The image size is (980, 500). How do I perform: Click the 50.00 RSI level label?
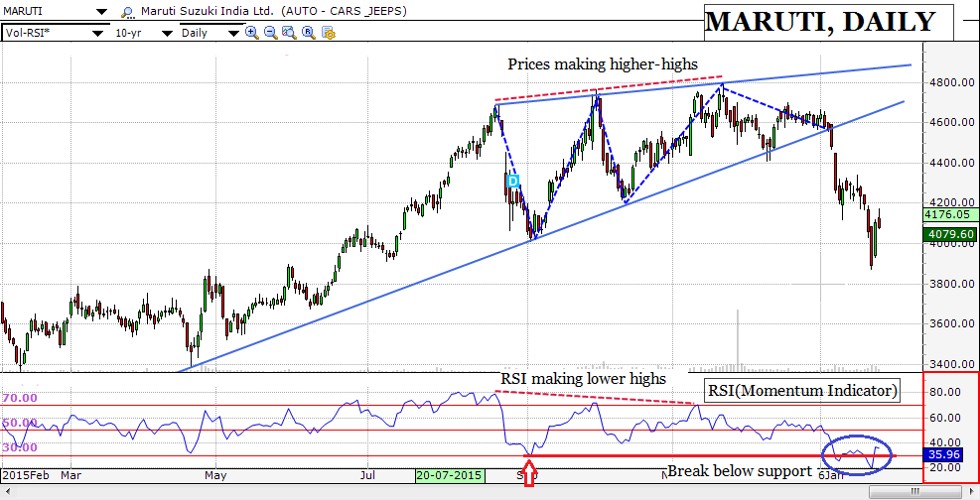coord(20,423)
